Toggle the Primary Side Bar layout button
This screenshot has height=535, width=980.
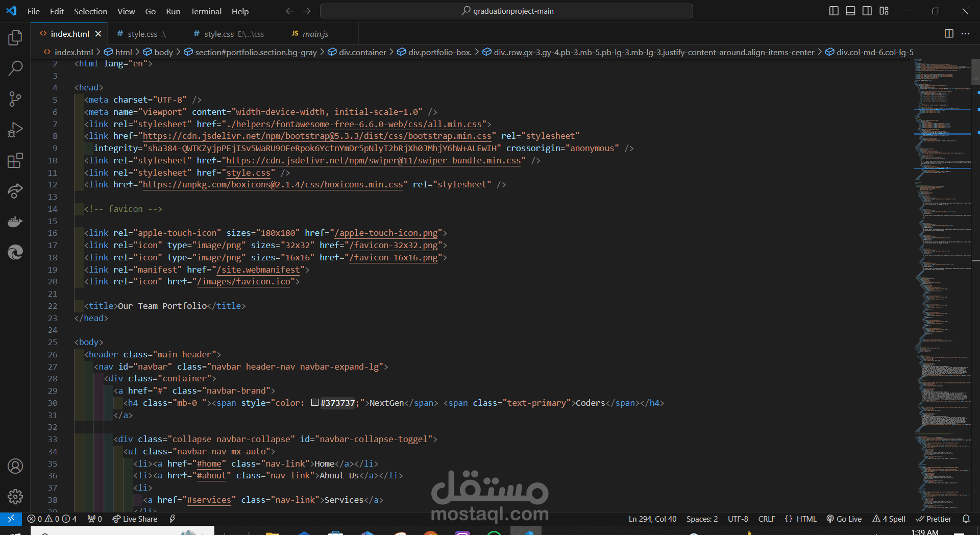(x=834, y=11)
